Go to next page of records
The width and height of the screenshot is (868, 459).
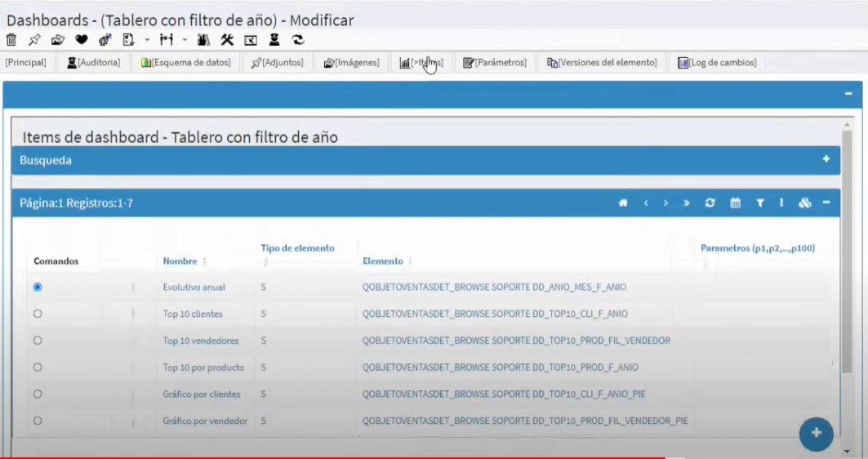tap(666, 203)
